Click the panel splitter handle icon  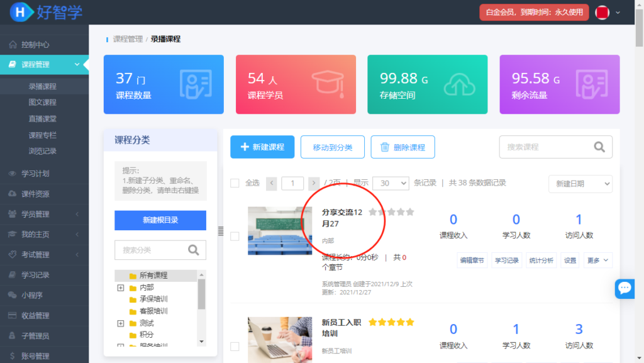(x=221, y=231)
